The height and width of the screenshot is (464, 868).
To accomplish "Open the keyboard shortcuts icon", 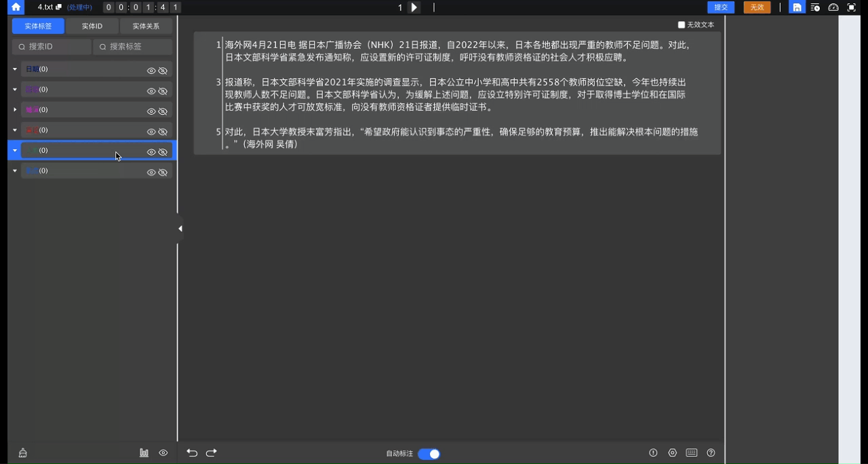I will point(692,453).
